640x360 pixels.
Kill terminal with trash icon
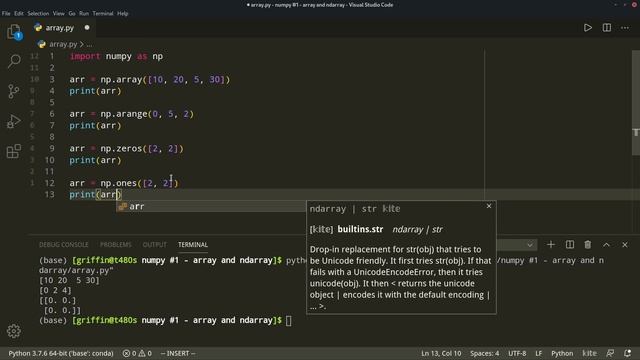click(588, 244)
